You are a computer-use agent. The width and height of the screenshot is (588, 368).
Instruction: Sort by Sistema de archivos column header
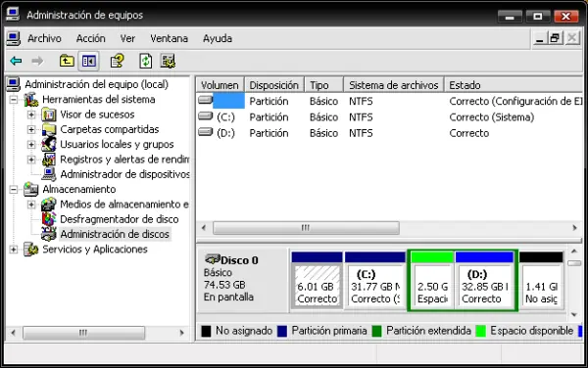(x=394, y=85)
